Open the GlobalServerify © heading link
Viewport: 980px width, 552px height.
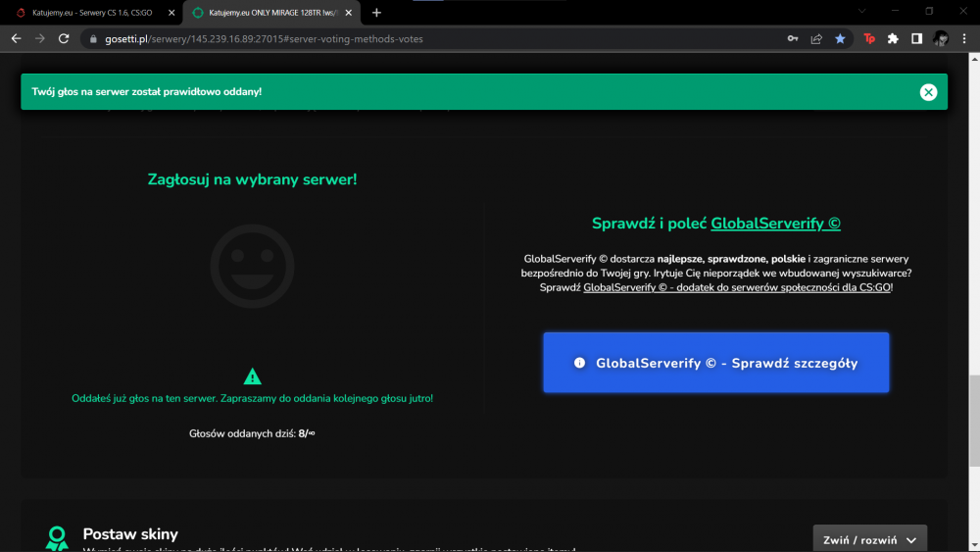point(775,224)
